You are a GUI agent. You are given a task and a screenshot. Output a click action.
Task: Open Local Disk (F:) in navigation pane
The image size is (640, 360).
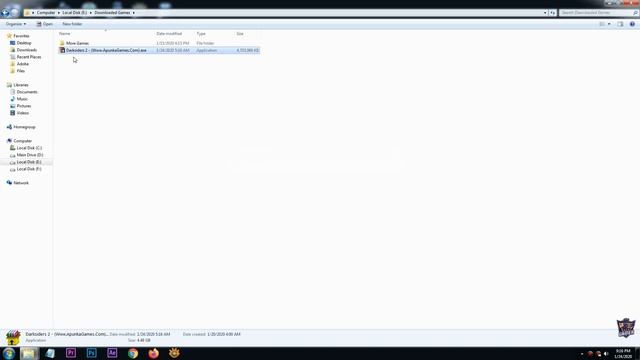[x=29, y=169]
